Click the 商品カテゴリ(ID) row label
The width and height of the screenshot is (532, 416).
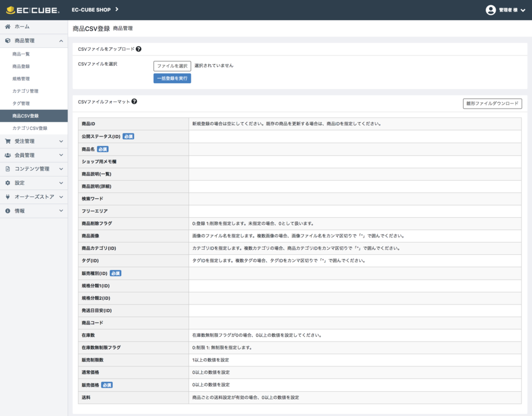pos(99,248)
